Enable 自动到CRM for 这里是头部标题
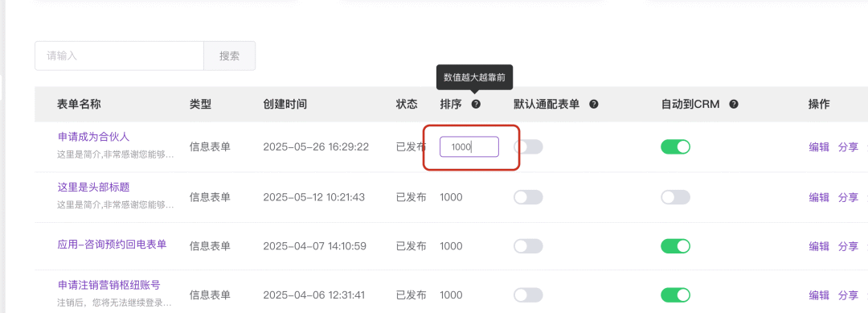868x313 pixels. point(675,197)
